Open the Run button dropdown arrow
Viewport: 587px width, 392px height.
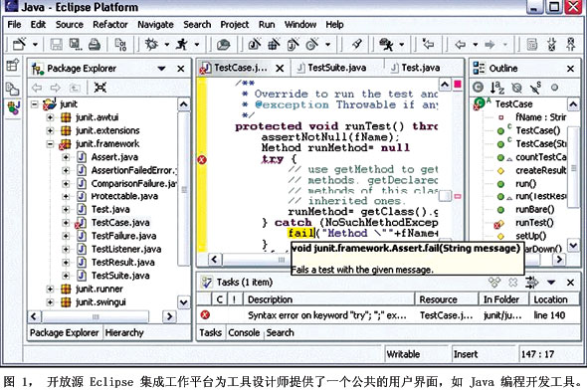pyautogui.click(x=197, y=45)
